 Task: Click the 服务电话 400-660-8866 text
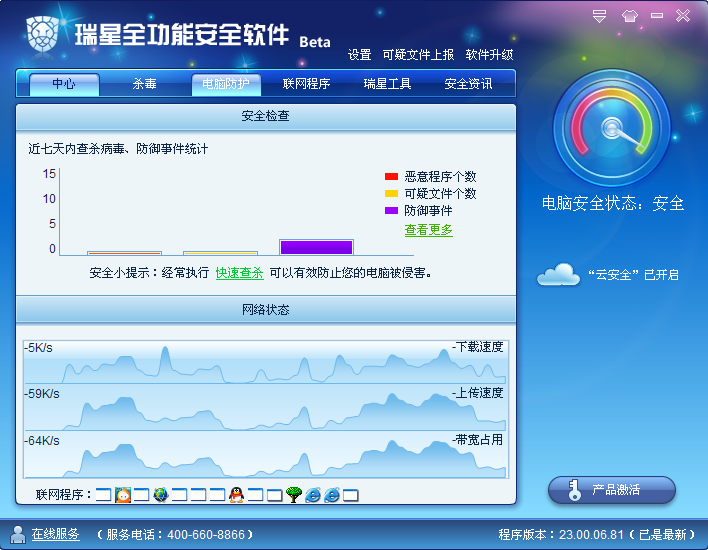[x=175, y=535]
